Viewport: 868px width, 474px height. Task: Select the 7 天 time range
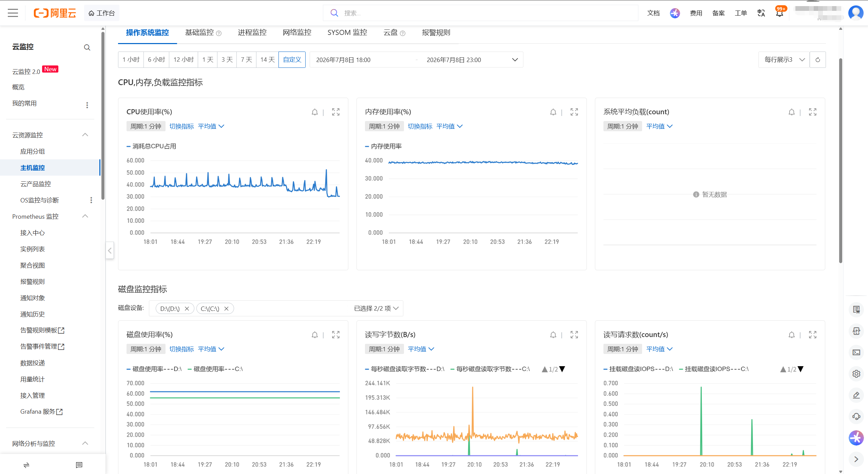tap(246, 60)
